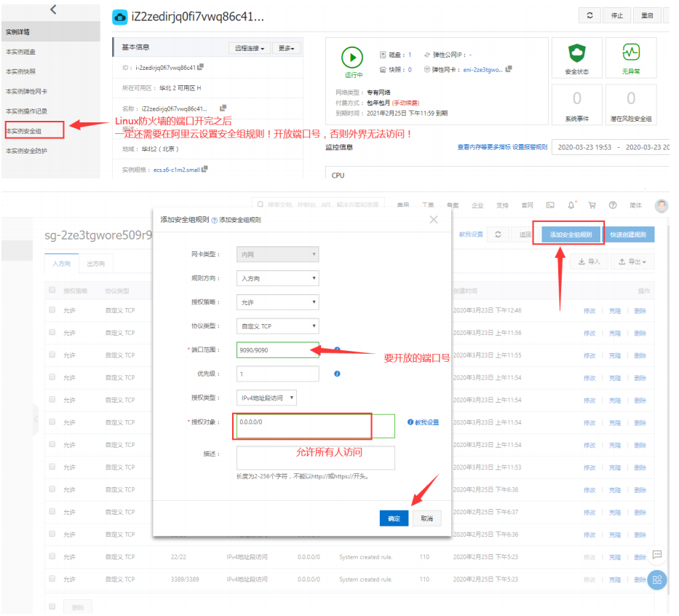Image resolution: width=679 pixels, height=616 pixels.
Task: Click the 端口范围 input field containing 9090/9090
Action: coord(277,350)
